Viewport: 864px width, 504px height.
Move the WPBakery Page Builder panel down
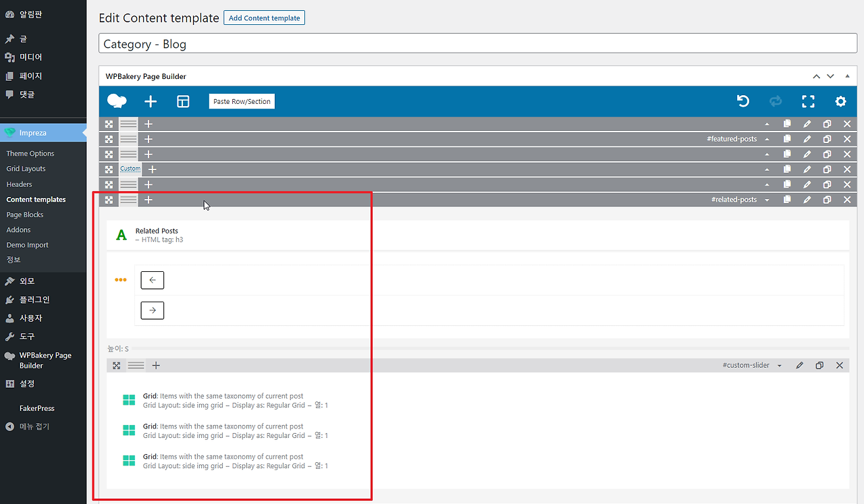coord(830,76)
